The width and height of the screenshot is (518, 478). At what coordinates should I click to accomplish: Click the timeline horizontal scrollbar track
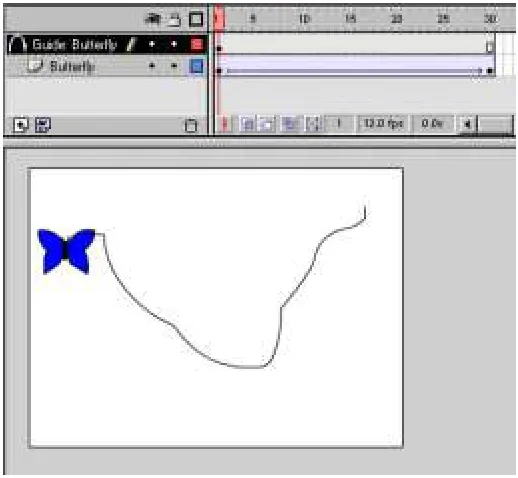(495, 125)
